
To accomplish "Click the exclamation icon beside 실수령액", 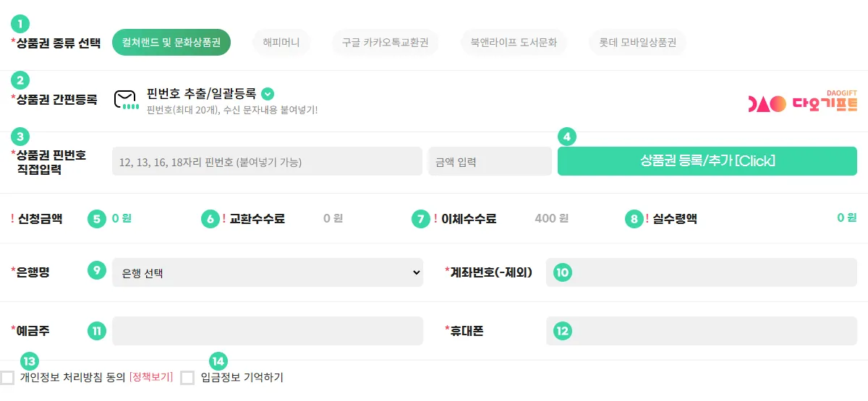I will (647, 219).
